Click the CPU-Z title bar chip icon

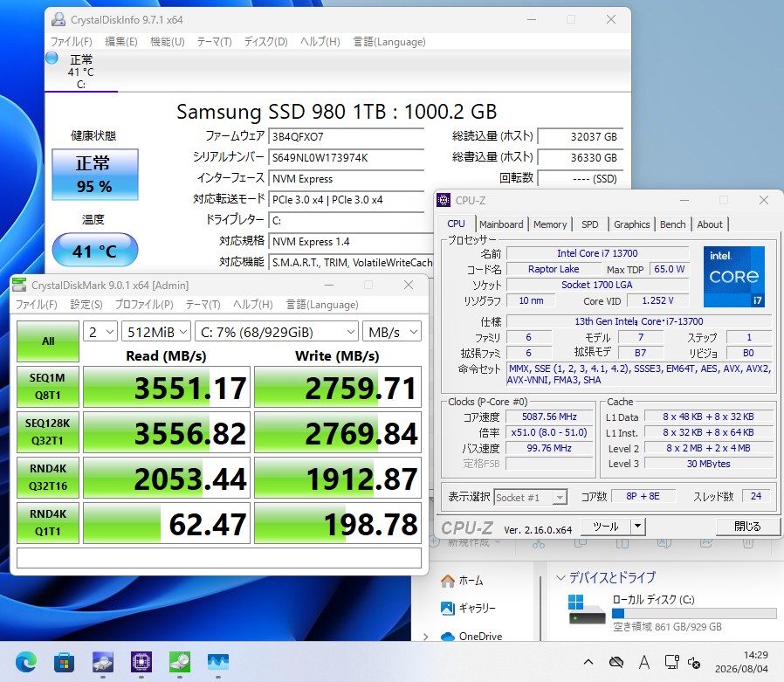click(x=444, y=200)
